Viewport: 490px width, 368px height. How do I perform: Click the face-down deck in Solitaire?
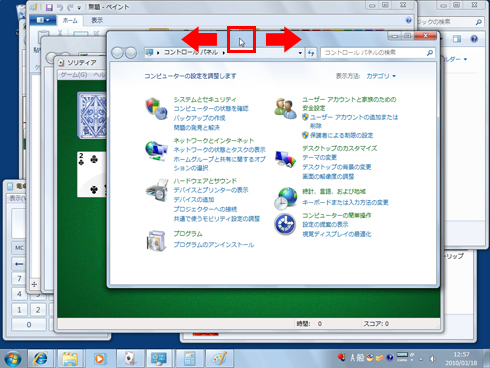pyautogui.click(x=92, y=115)
